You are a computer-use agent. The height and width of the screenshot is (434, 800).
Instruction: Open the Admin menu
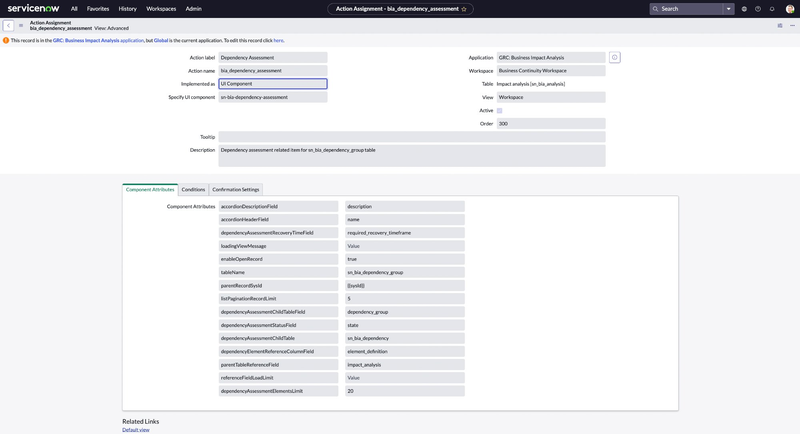(193, 9)
